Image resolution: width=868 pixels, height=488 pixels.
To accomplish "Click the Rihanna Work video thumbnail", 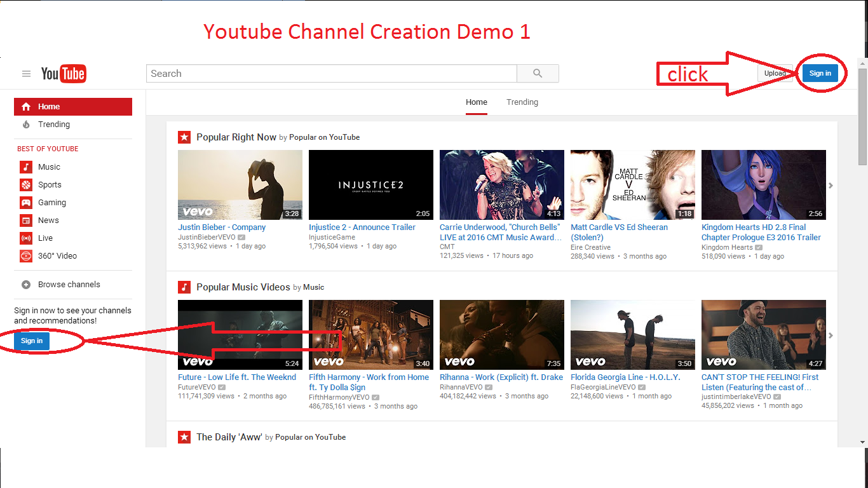I will click(502, 335).
